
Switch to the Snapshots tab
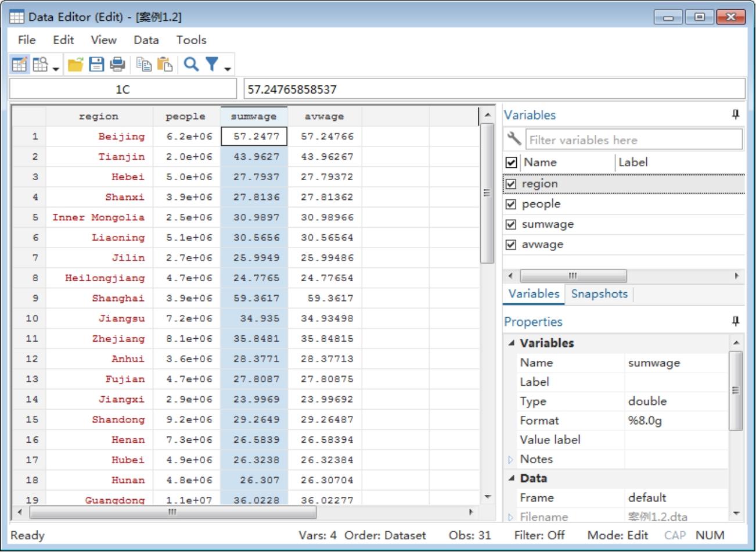click(x=599, y=294)
